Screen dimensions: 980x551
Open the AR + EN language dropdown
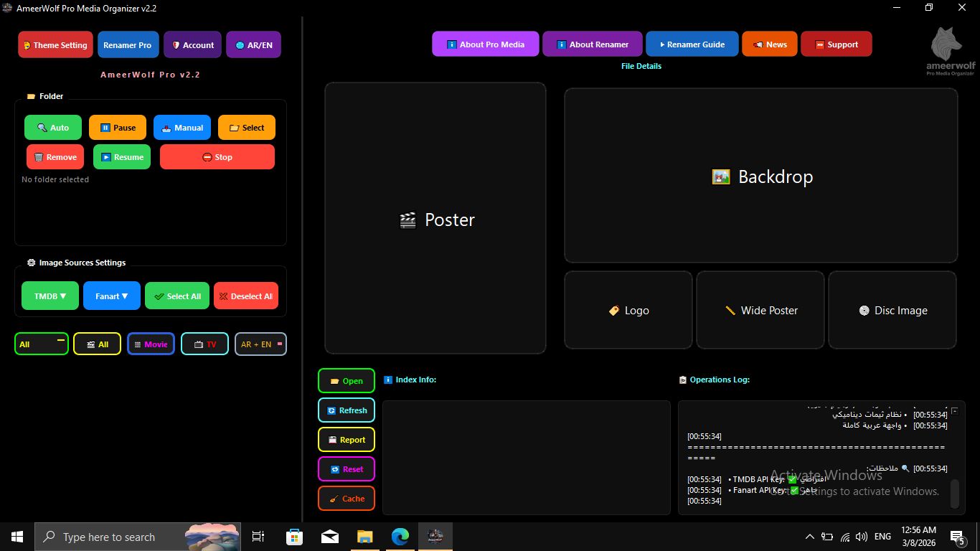[x=260, y=344]
